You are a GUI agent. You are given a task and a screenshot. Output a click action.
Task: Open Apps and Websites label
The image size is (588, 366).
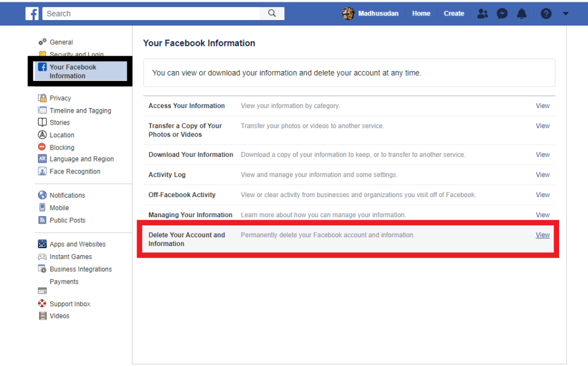click(78, 244)
